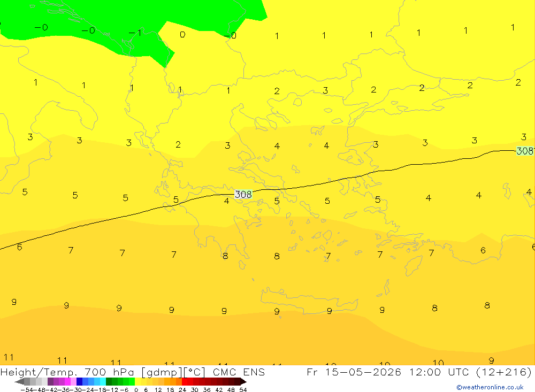The height and width of the screenshot is (392, 535).
Task: Click the right dark arrow of color legend
Action: pyautogui.click(x=243, y=382)
